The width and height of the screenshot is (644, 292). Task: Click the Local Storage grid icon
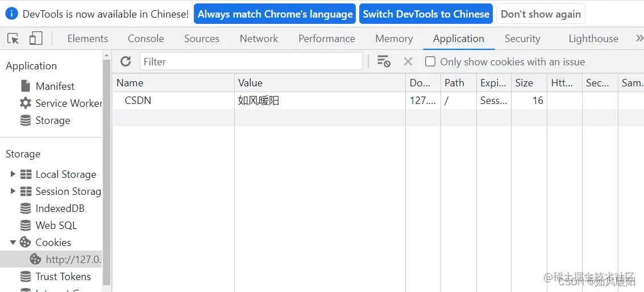coord(26,174)
